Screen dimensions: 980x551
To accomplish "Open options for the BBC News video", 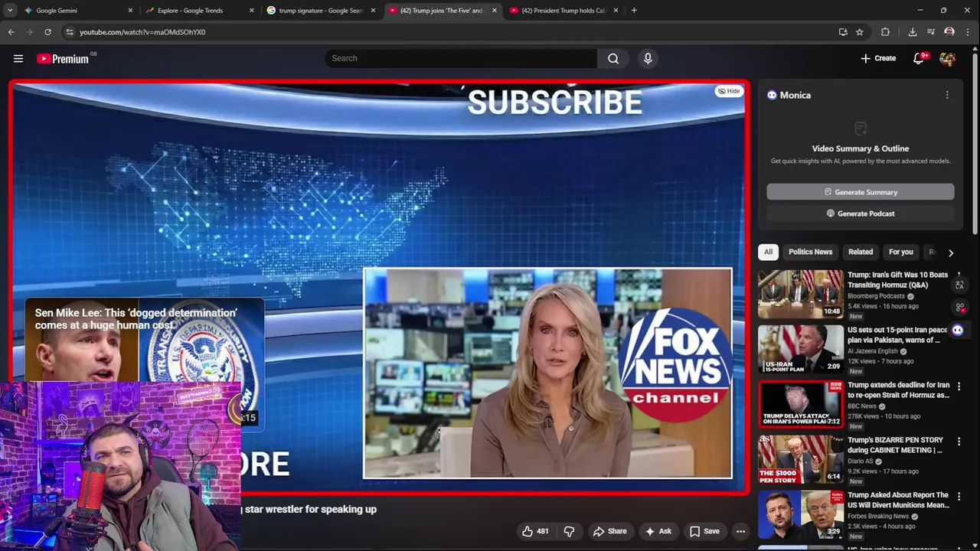I will pyautogui.click(x=959, y=386).
